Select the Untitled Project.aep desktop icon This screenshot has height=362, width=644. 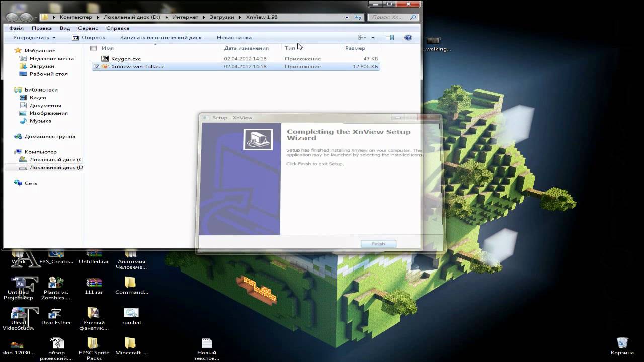pos(18,288)
